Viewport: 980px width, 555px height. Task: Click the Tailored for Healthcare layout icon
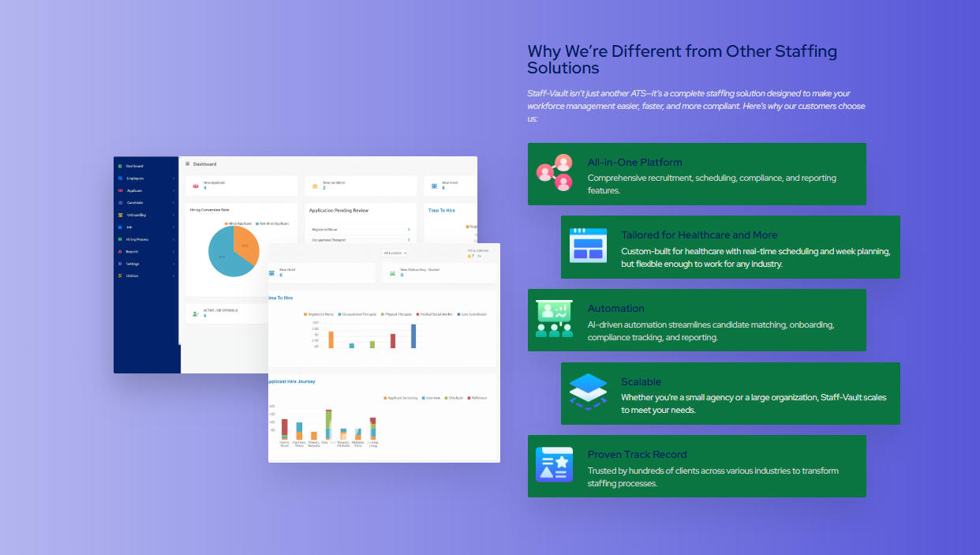tap(588, 246)
